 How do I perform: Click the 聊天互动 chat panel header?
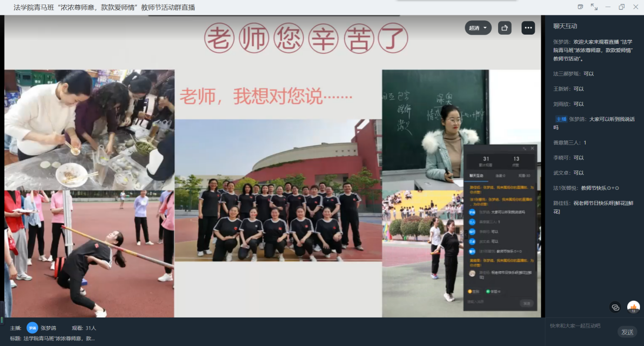[x=565, y=26]
